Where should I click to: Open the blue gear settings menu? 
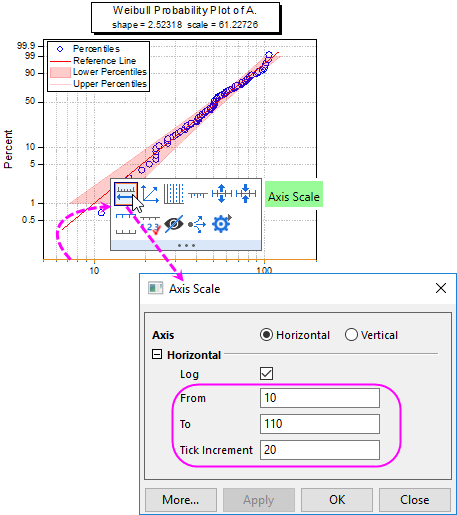click(222, 224)
